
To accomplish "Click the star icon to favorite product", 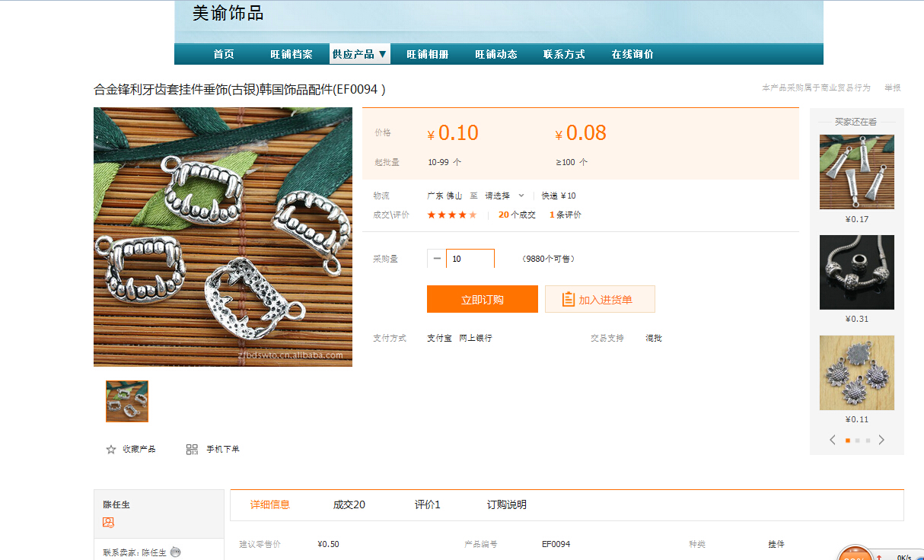I will point(111,450).
